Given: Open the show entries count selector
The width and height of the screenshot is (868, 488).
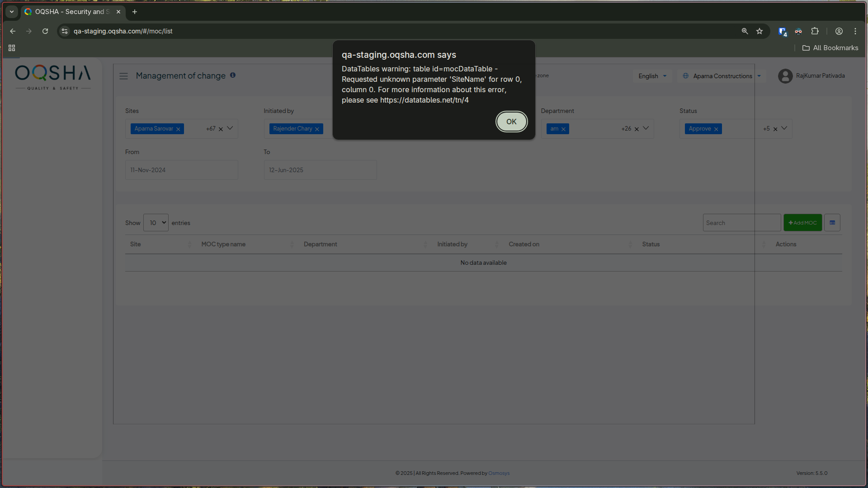Looking at the screenshot, I should pyautogui.click(x=156, y=223).
